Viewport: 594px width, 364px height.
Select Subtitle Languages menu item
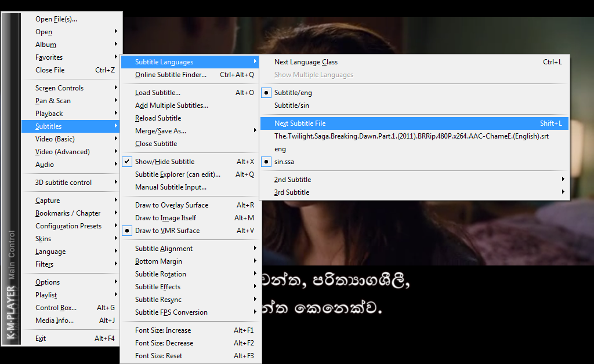[x=190, y=62]
